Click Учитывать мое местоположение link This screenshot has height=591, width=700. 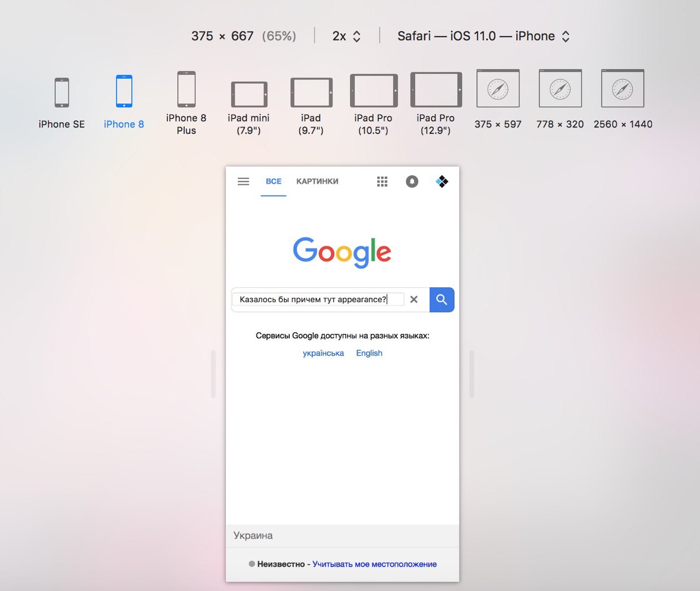pos(375,564)
